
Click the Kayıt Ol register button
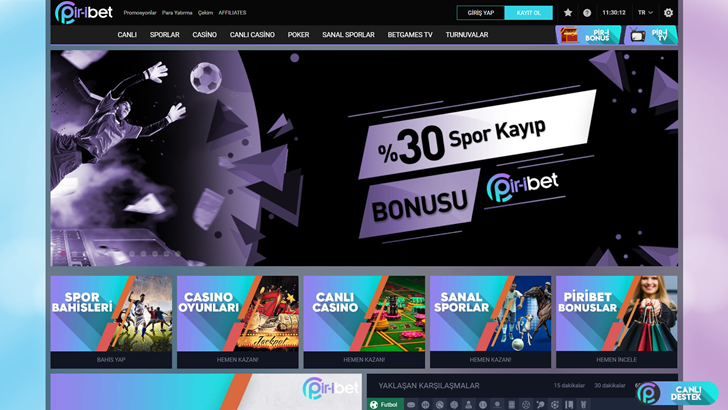[x=529, y=13]
